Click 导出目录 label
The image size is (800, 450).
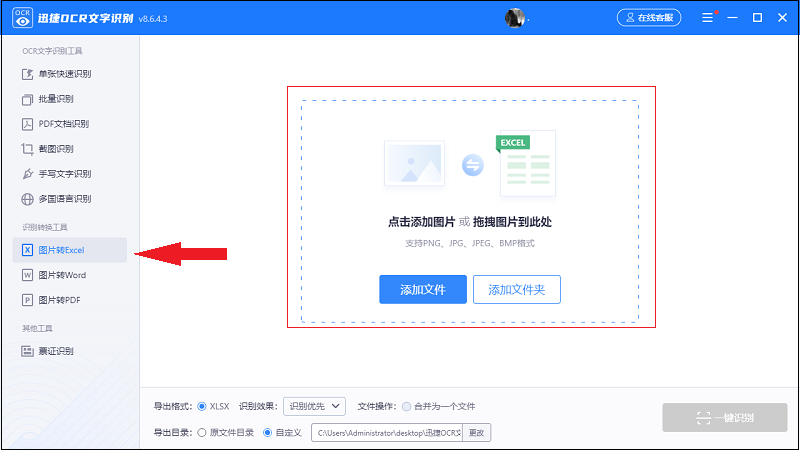[172, 433]
